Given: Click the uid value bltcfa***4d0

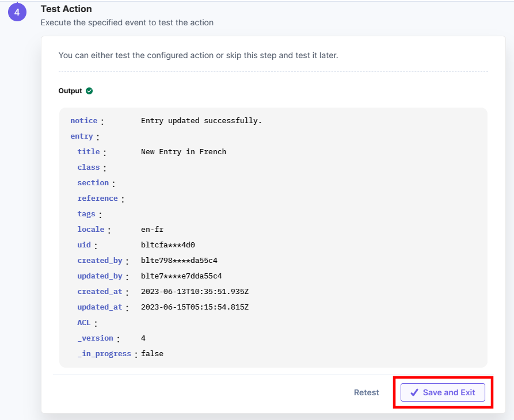Looking at the screenshot, I should [x=168, y=245].
